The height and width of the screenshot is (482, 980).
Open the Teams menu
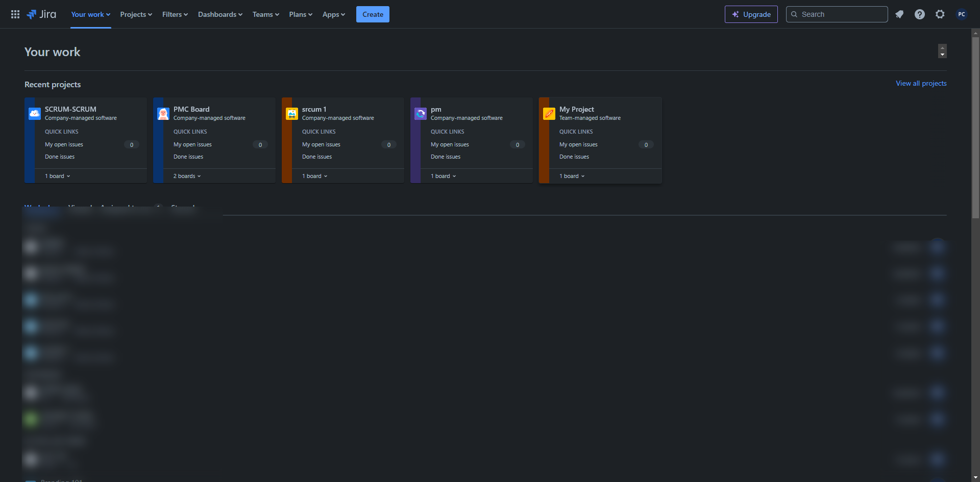coord(266,14)
